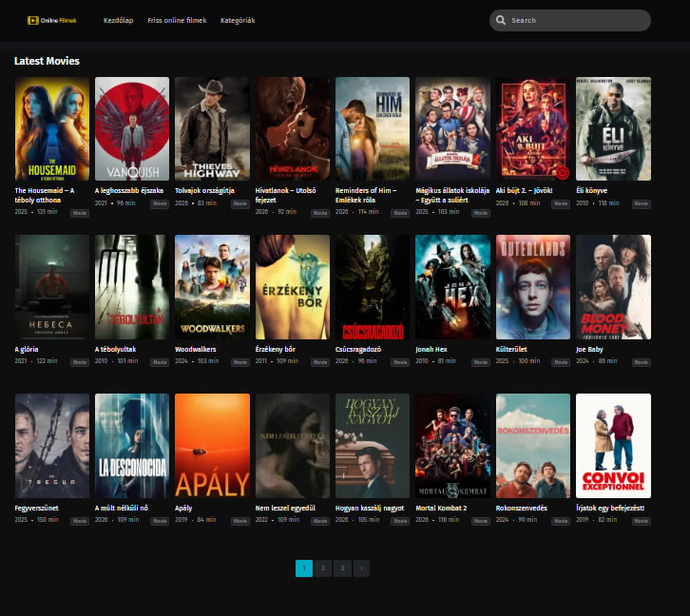
Task: Open the Hívatlanok poster thumbnail
Action: click(293, 129)
